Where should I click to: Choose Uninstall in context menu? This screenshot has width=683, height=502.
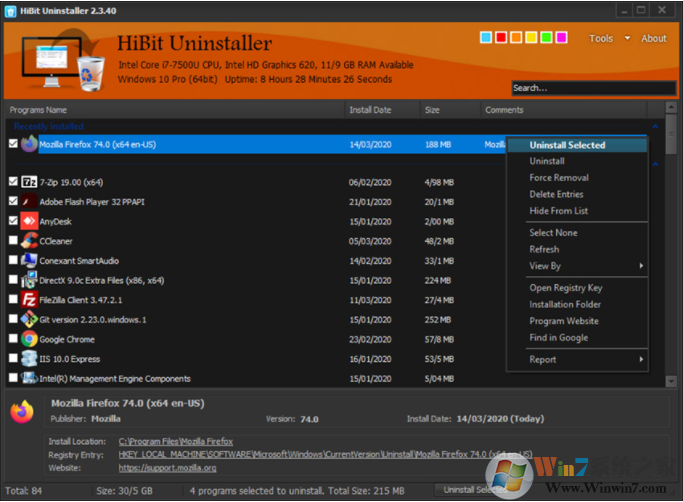pos(577,161)
